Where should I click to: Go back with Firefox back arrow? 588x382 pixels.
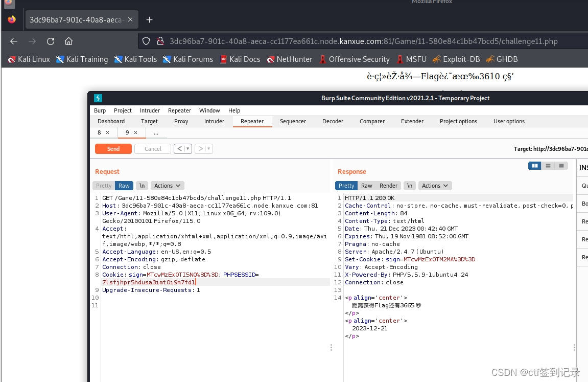coord(14,41)
